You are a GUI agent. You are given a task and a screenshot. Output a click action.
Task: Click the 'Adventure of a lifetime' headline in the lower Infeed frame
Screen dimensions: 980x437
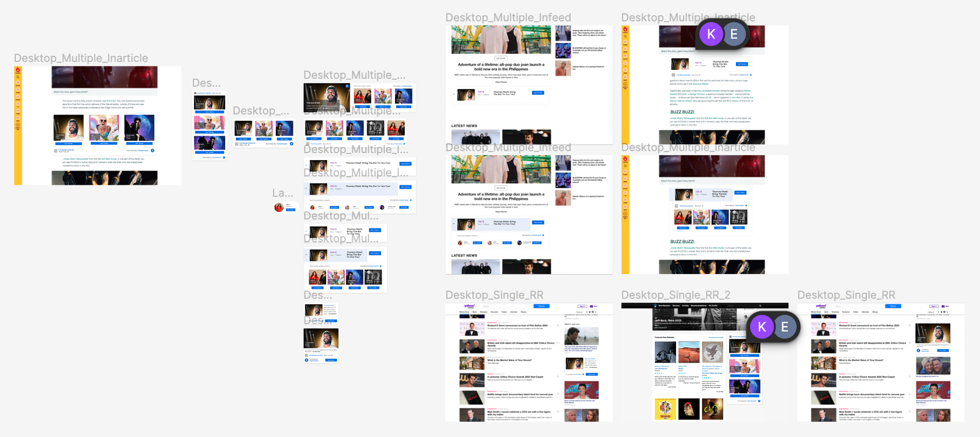tap(501, 197)
